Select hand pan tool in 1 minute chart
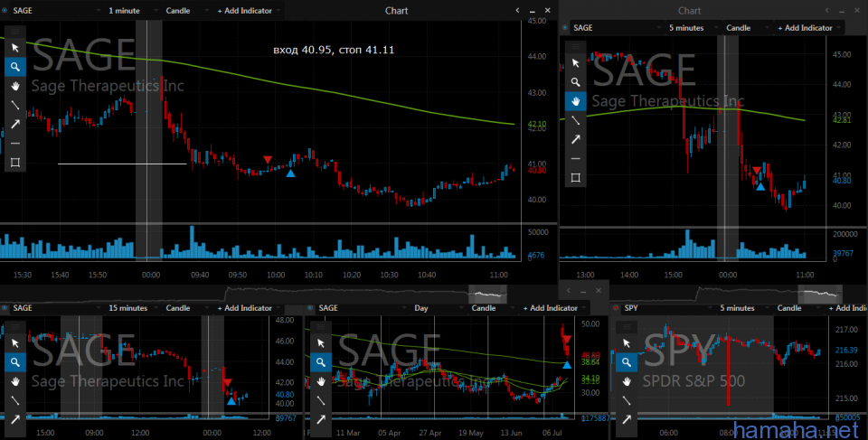The image size is (868, 440). [x=15, y=86]
